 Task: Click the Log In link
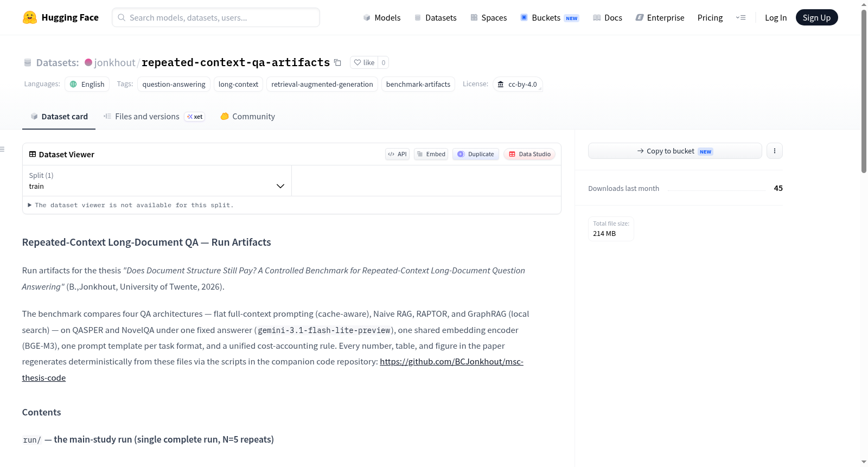coord(776,17)
